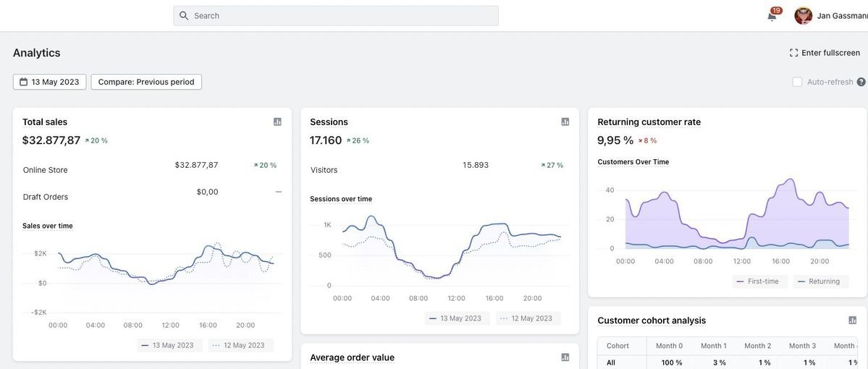This screenshot has width=868, height=369.
Task: Open the 13 May 2023 date picker
Action: point(49,82)
